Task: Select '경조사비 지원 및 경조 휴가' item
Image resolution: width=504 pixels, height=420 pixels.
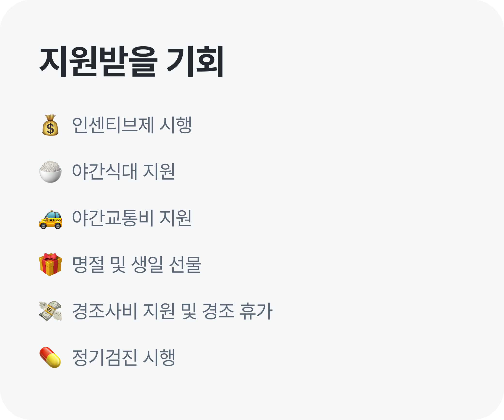Action: (x=172, y=311)
